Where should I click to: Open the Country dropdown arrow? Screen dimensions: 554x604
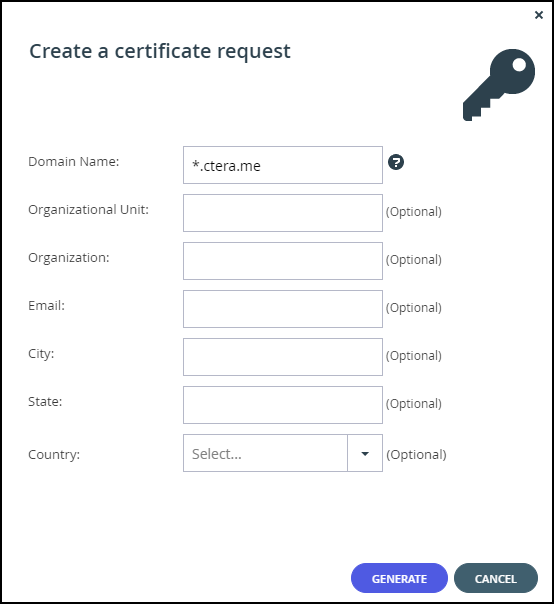tap(365, 453)
